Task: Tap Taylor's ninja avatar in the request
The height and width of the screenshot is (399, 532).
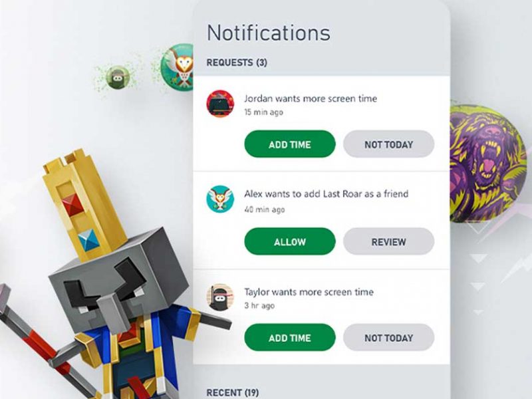Action: (220, 297)
